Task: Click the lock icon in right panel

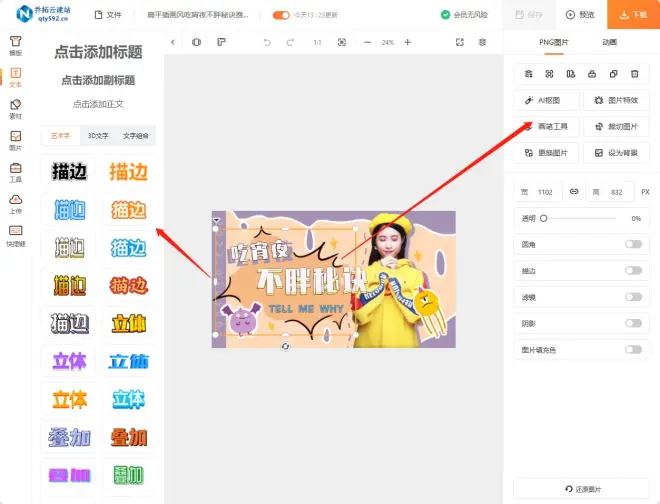Action: (x=591, y=74)
